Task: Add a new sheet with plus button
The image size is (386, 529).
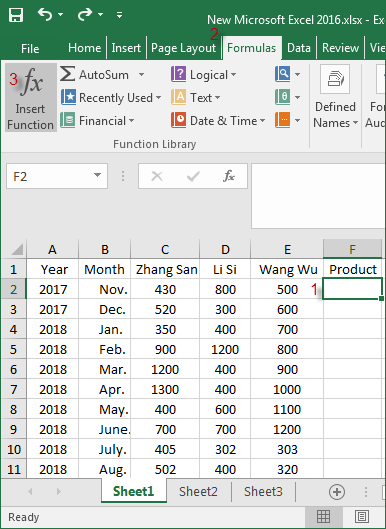Action: [337, 492]
